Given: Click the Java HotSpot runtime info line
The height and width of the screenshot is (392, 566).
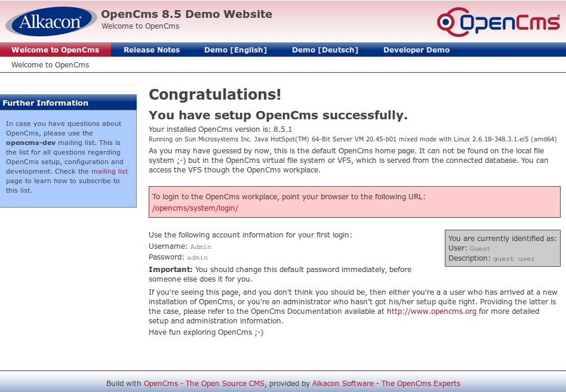Looking at the screenshot, I should (x=352, y=139).
